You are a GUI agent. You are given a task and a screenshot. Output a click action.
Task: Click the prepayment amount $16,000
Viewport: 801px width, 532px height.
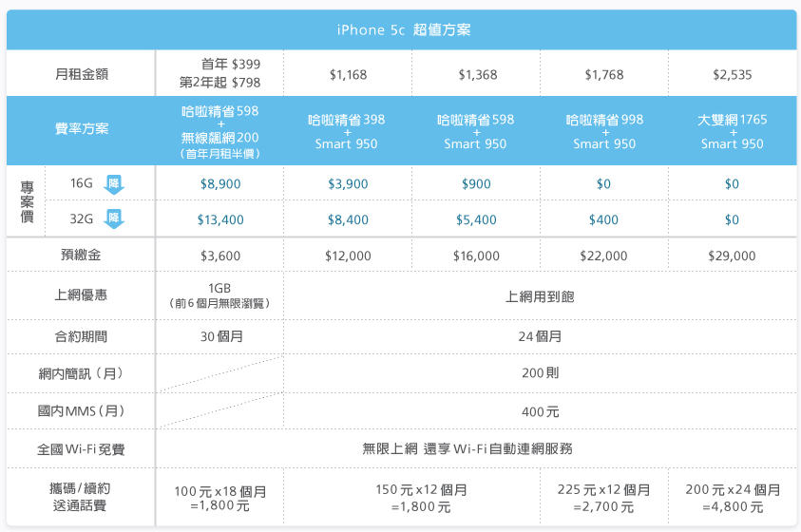(476, 256)
